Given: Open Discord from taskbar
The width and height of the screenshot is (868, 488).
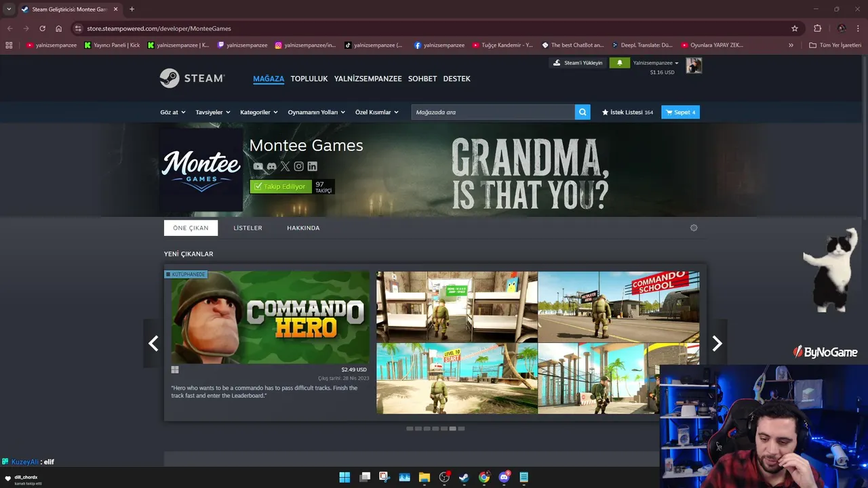Looking at the screenshot, I should 504,477.
